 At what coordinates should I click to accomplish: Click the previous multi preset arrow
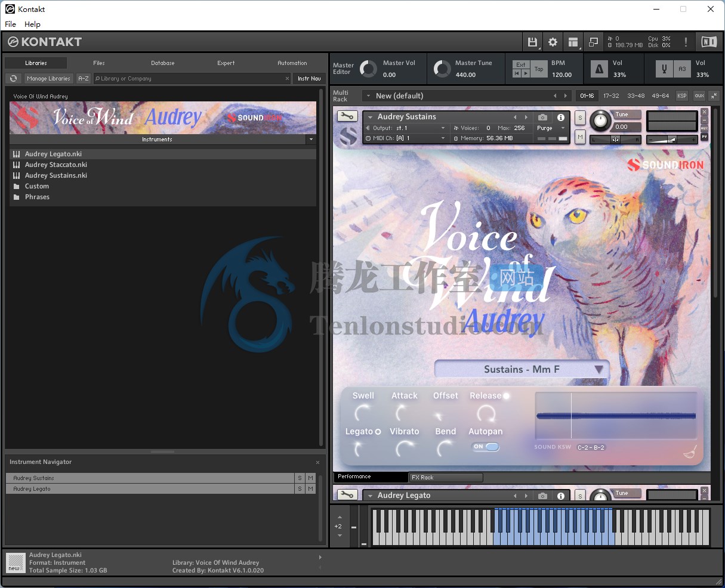pyautogui.click(x=555, y=95)
